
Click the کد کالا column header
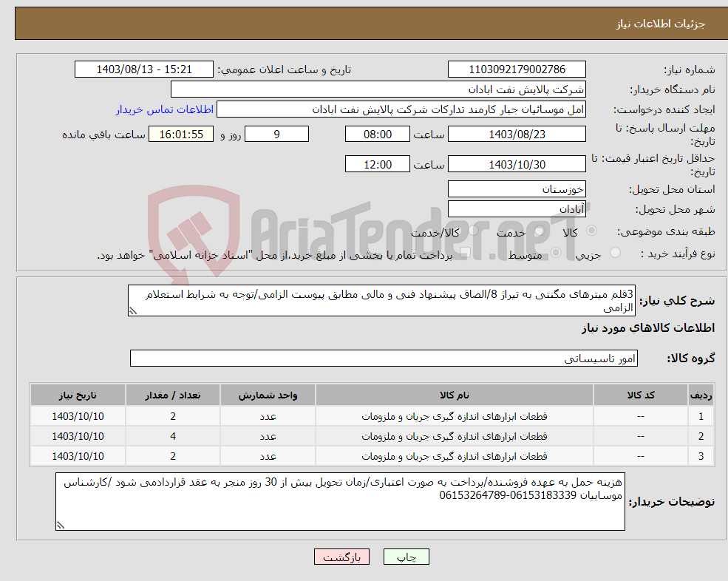click(x=641, y=395)
